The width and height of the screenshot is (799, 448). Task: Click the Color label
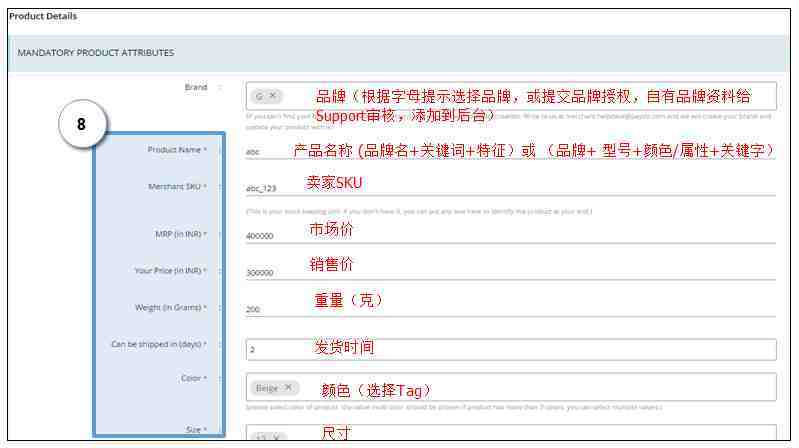coord(194,378)
